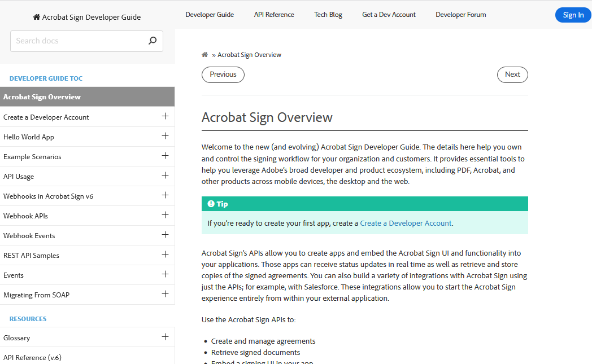Expand Example Scenarios in the sidebar
This screenshot has height=364, width=592.
pyautogui.click(x=165, y=156)
